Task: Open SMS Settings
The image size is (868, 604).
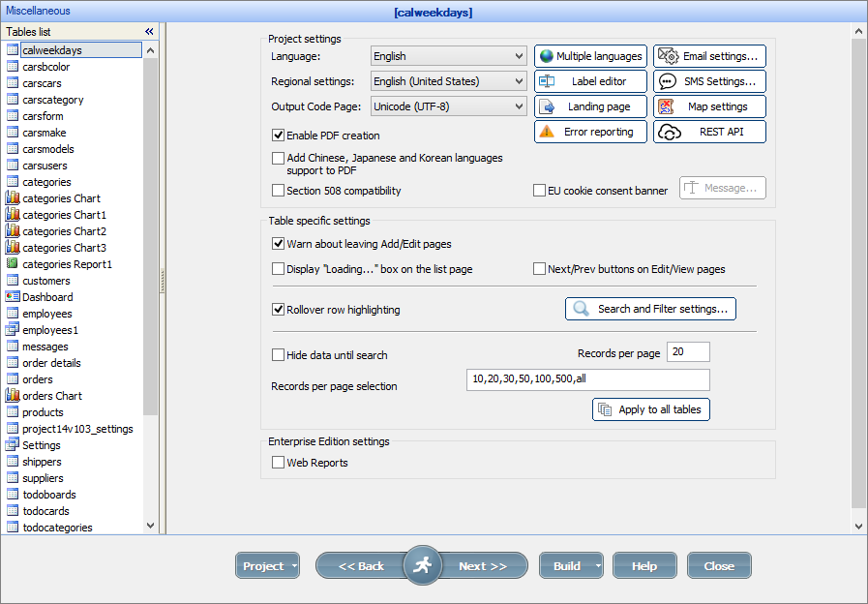Action: tap(709, 81)
